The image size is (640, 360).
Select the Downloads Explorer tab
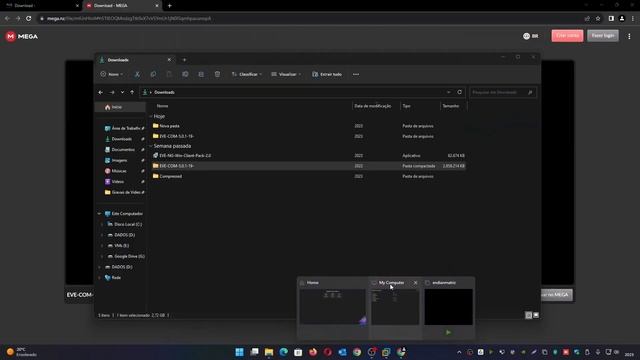[135, 60]
